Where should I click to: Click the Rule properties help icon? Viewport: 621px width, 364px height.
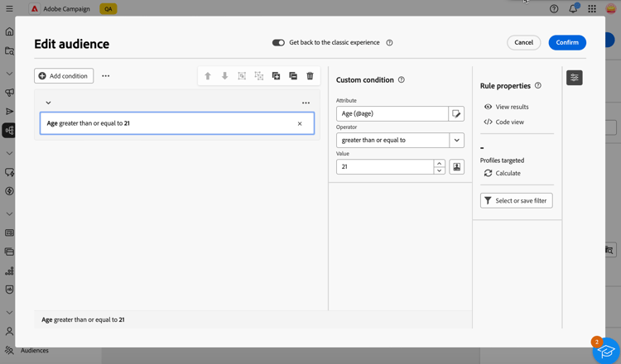538,86
